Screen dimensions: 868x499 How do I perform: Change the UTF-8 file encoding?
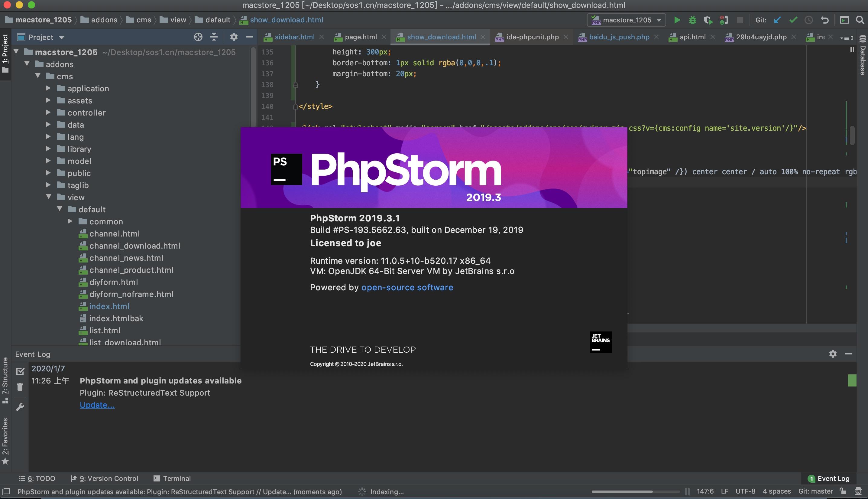(745, 491)
